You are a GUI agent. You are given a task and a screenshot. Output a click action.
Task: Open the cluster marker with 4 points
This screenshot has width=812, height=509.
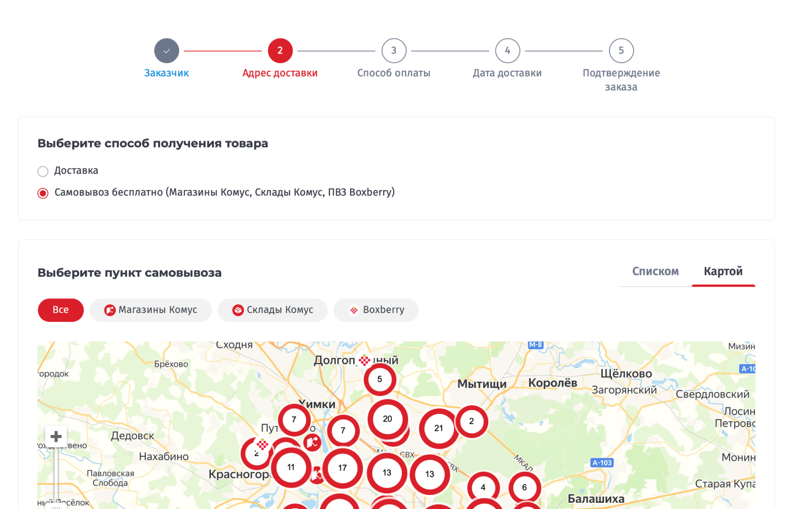[483, 488]
